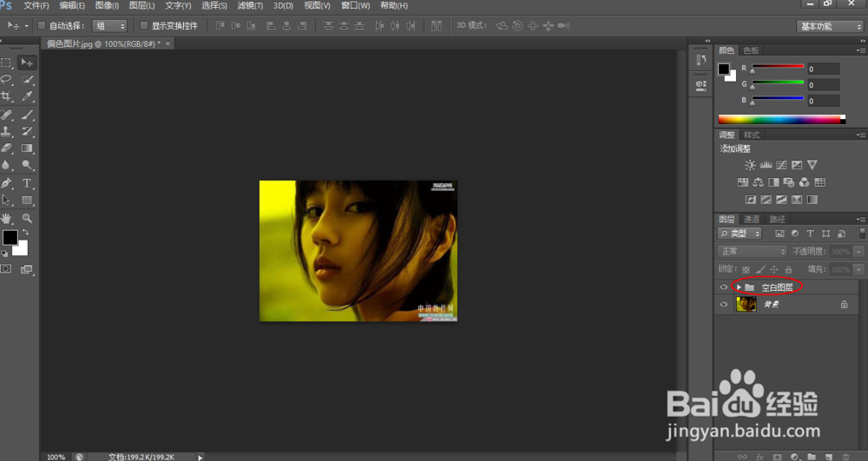Select the Horizontal Type tool

[x=27, y=183]
